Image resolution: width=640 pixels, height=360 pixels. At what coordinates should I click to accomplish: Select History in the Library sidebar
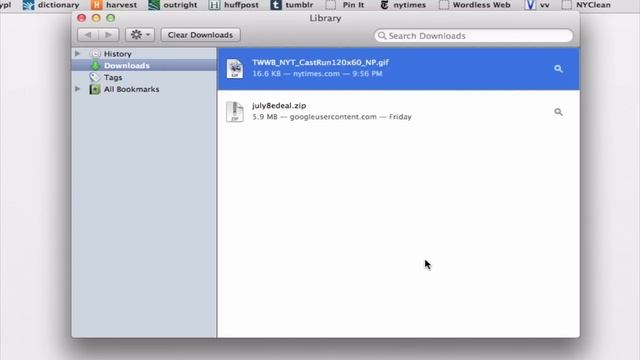point(118,54)
